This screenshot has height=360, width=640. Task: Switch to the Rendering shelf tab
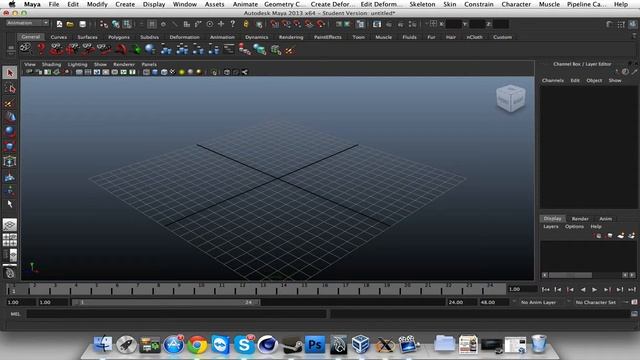291,37
